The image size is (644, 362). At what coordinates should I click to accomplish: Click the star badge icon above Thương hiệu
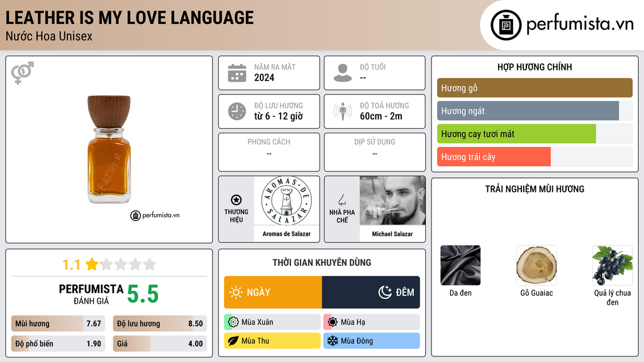pos(236,200)
